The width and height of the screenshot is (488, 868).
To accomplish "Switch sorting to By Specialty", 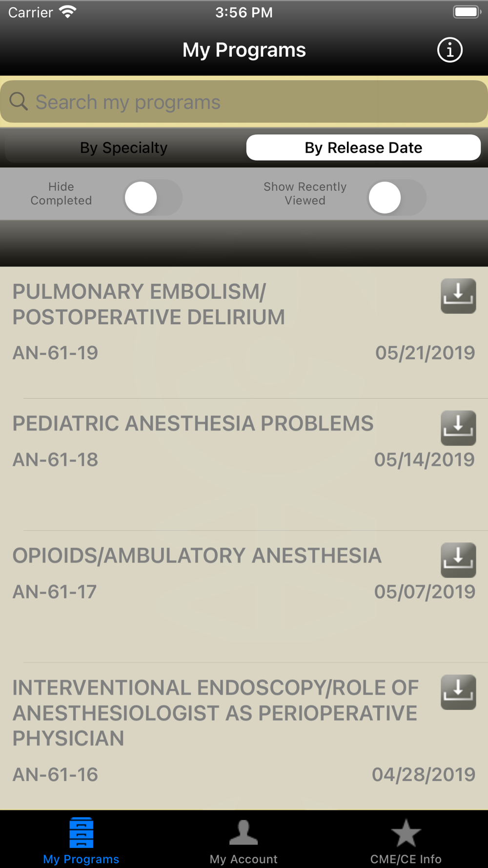I will pos(124,147).
